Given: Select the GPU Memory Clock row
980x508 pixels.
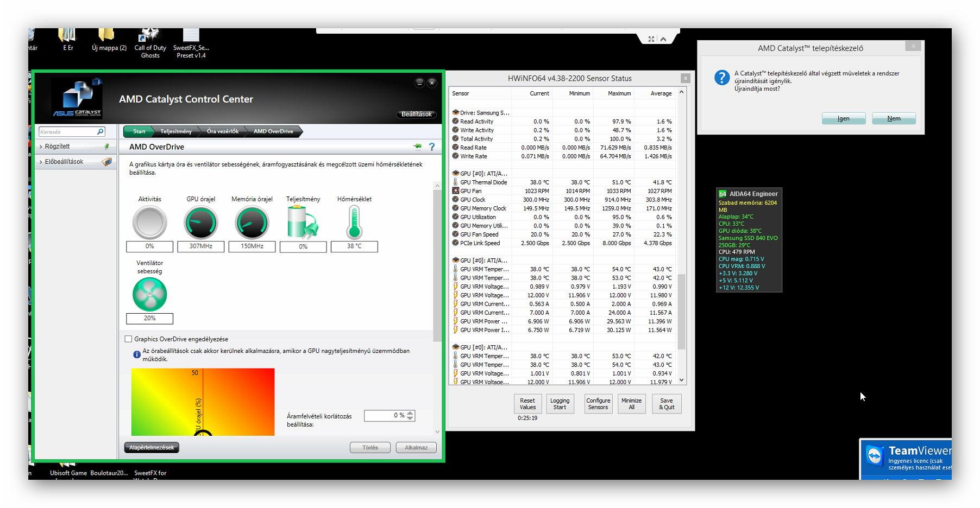Looking at the screenshot, I should [x=562, y=208].
